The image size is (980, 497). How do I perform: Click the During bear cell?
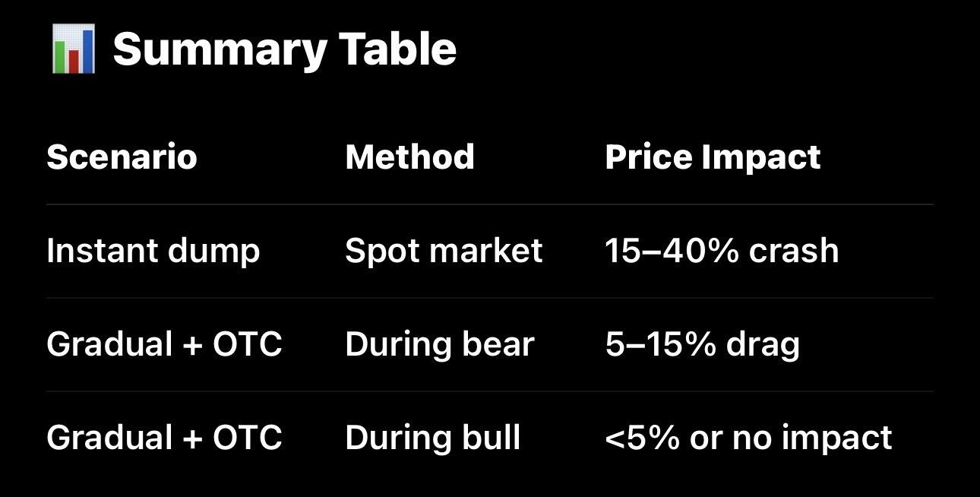click(x=440, y=344)
